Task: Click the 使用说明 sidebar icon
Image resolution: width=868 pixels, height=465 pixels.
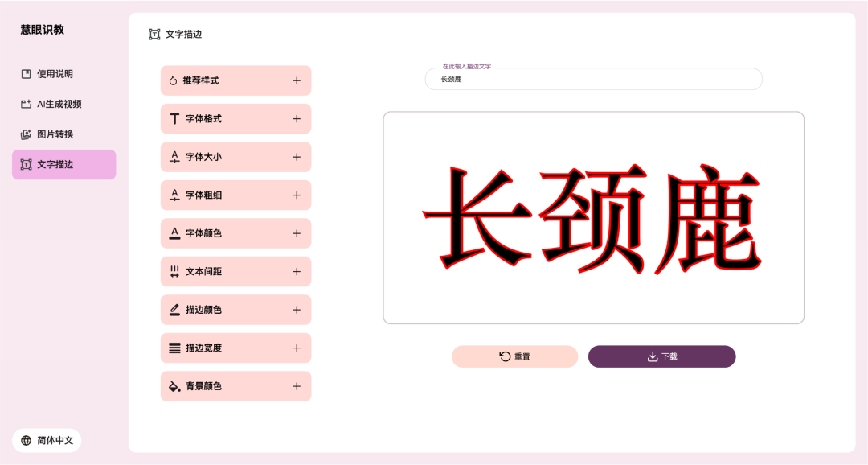Action: 26,74
